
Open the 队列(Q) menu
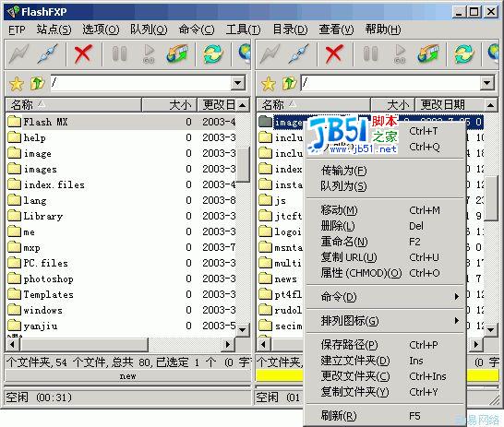(x=149, y=30)
